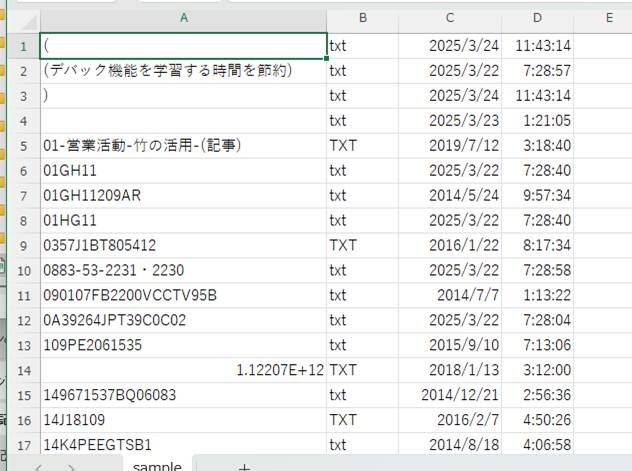Select cell with date 2019/7/12
The height and width of the screenshot is (471, 632).
coord(451,146)
